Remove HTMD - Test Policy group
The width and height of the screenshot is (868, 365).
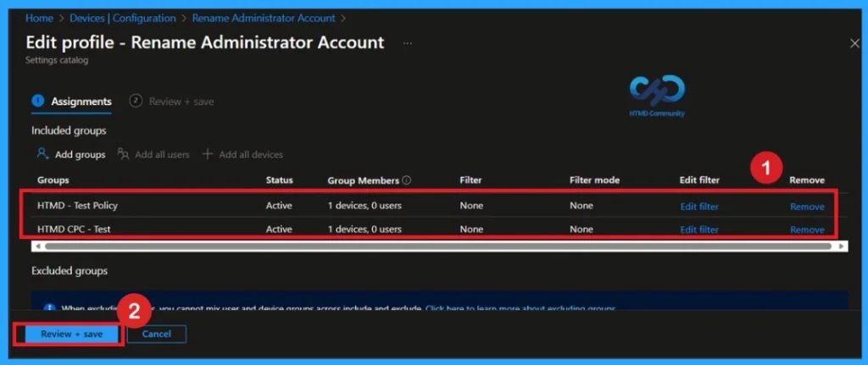point(807,207)
